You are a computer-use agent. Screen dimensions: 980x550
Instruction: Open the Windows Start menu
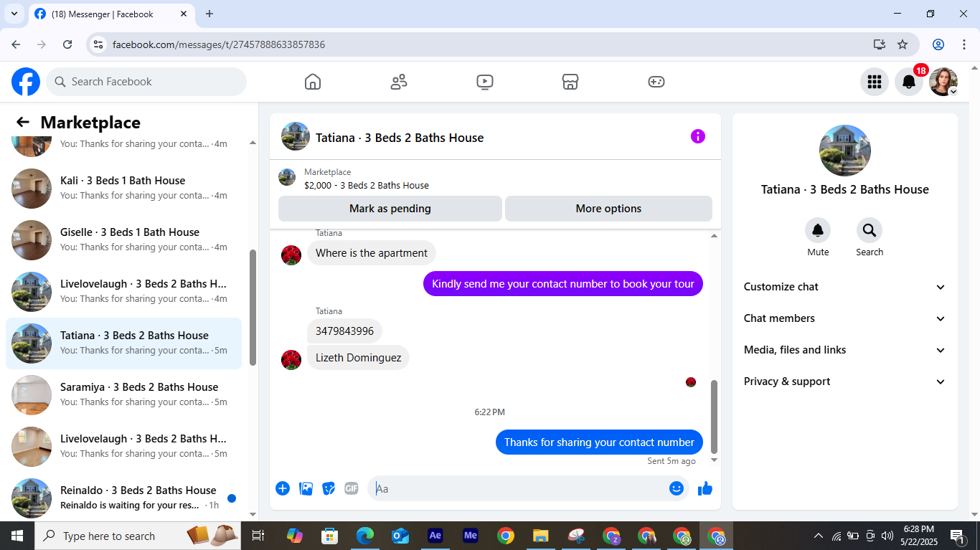17,536
